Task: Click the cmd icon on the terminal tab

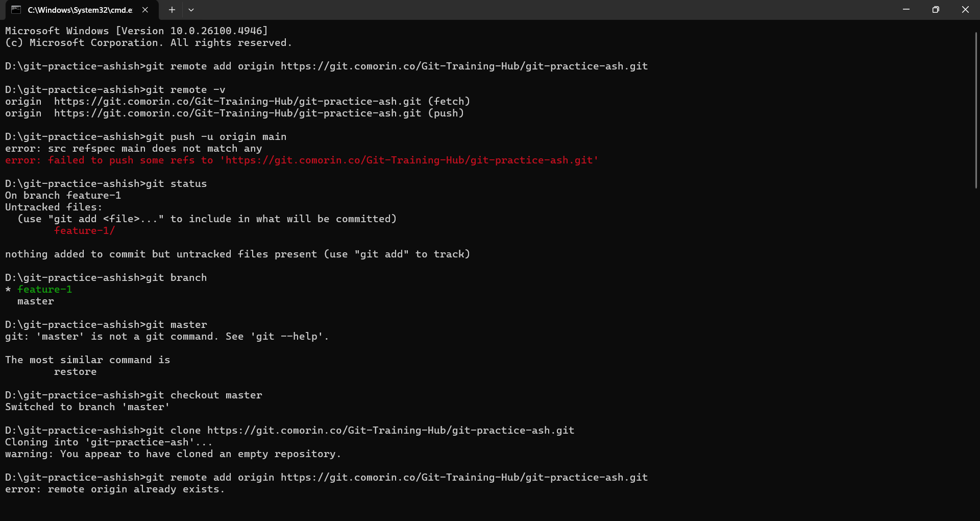Action: (x=16, y=10)
